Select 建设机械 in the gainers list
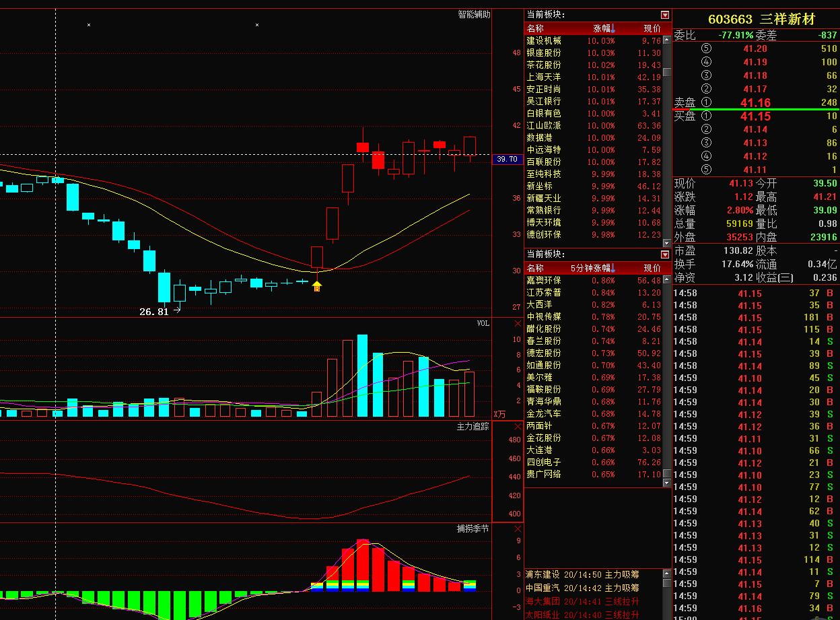 544,41
